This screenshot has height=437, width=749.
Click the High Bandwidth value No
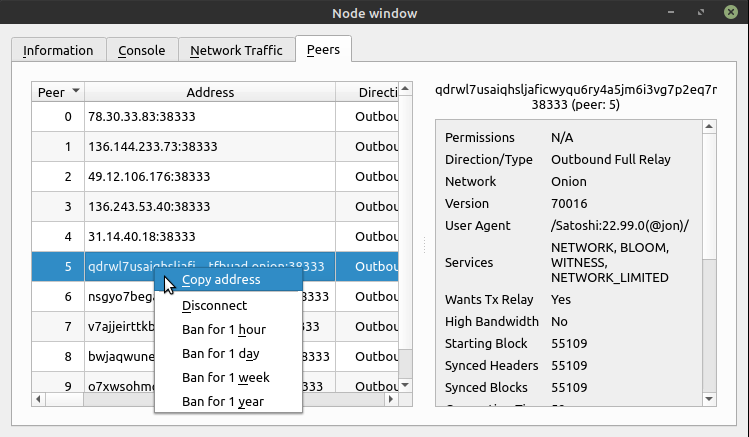click(559, 321)
